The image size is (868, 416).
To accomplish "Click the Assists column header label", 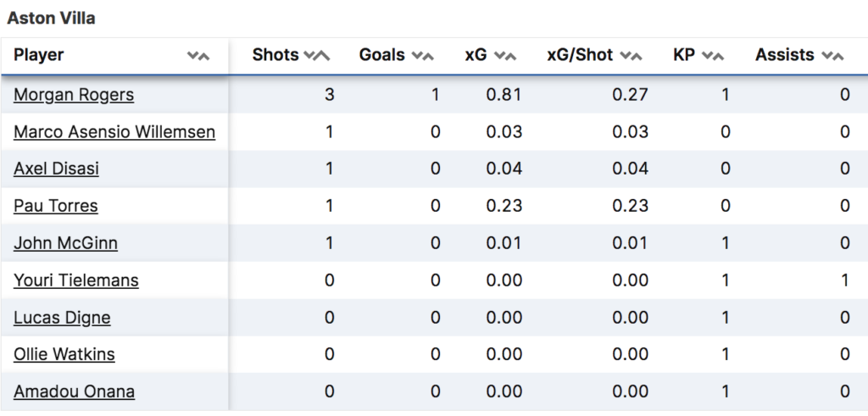I will coord(784,55).
